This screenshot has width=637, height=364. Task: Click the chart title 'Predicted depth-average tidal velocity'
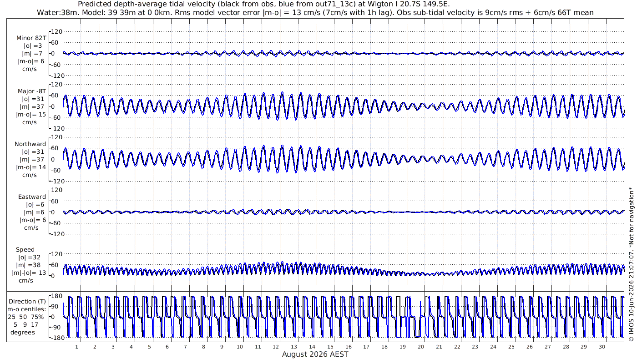(x=147, y=4)
